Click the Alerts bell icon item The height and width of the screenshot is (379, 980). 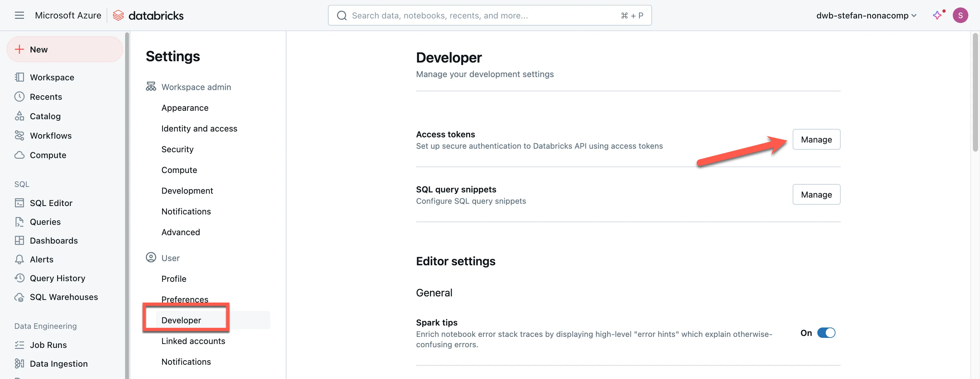coord(41,259)
